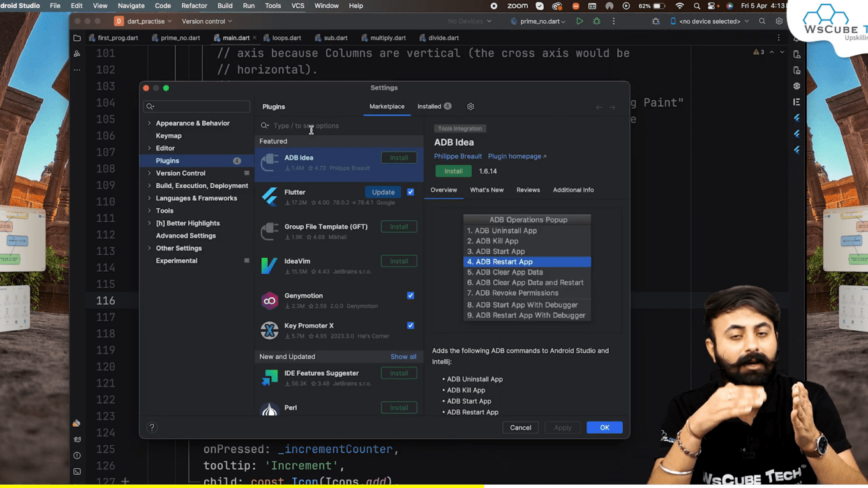
Task: Open more tool windows ellipsis on left bar
Action: pyautogui.click(x=77, y=70)
